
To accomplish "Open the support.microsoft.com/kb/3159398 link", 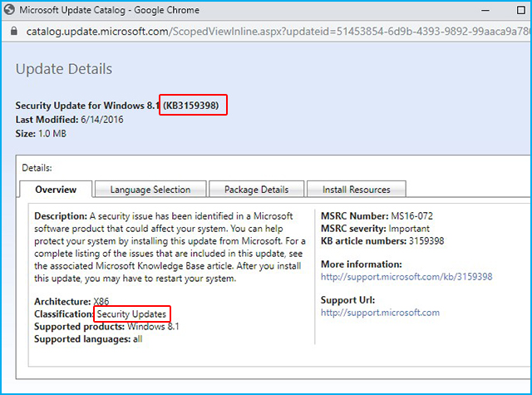I will tap(406, 277).
